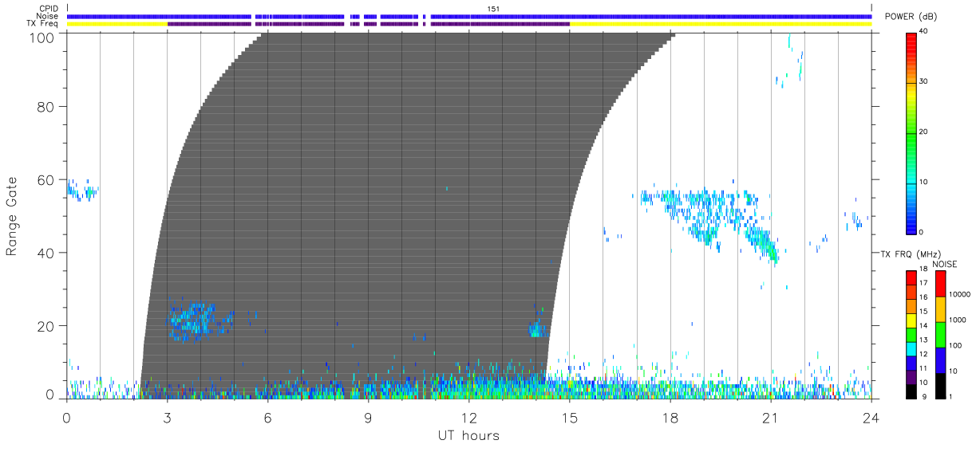Click range gate tick label 60

pos(45,179)
